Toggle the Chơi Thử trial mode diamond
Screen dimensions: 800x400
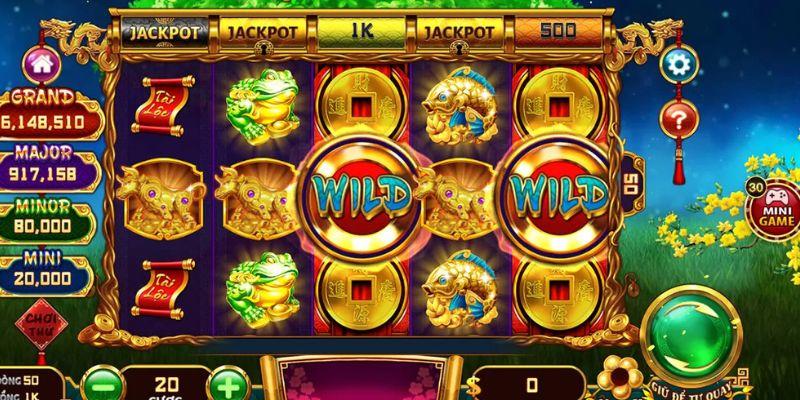point(41,326)
